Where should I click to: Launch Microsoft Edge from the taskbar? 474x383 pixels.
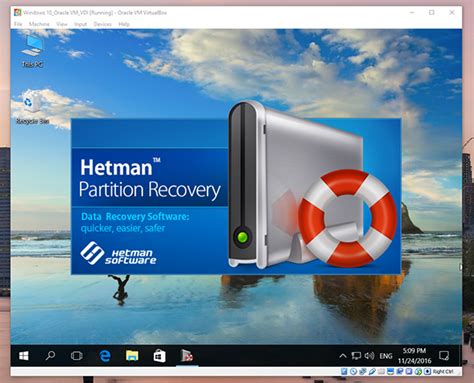pos(105,356)
